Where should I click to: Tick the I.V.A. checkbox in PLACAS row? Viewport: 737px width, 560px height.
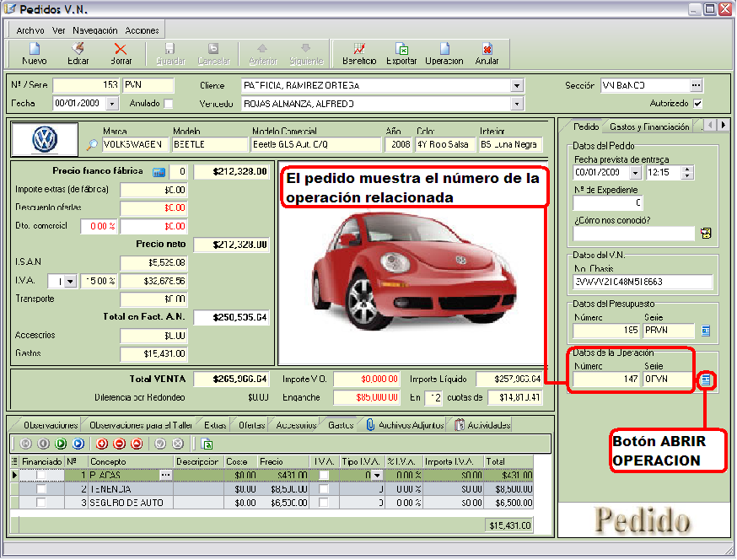pos(324,476)
